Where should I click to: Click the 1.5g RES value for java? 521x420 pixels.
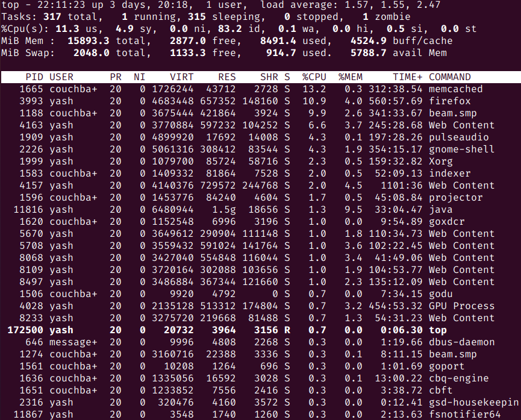pos(224,210)
